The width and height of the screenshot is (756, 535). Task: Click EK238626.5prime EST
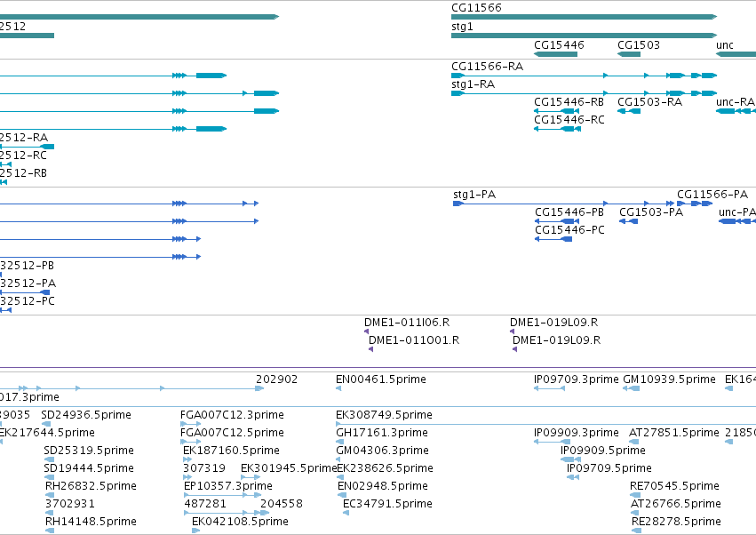(340, 477)
